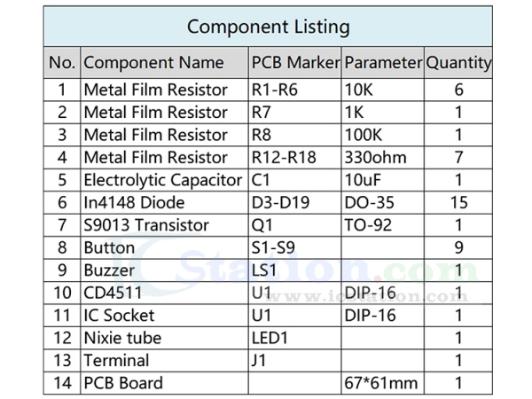Screen dimensions: 532x399
Task: Click the J1 terminal marker
Action: pyautogui.click(x=260, y=361)
